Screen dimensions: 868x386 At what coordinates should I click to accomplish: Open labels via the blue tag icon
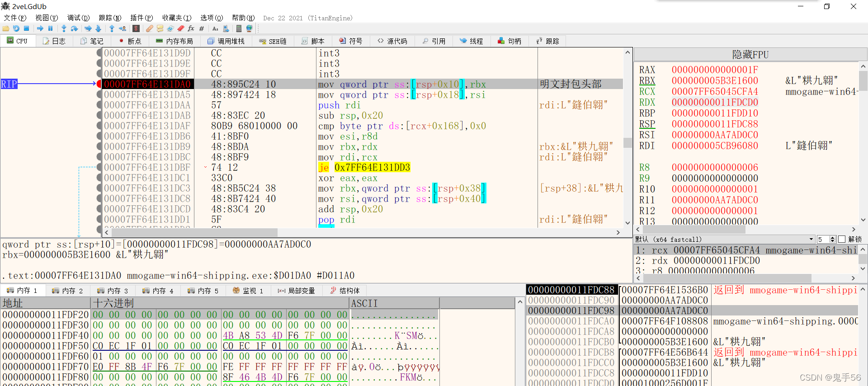(170, 28)
